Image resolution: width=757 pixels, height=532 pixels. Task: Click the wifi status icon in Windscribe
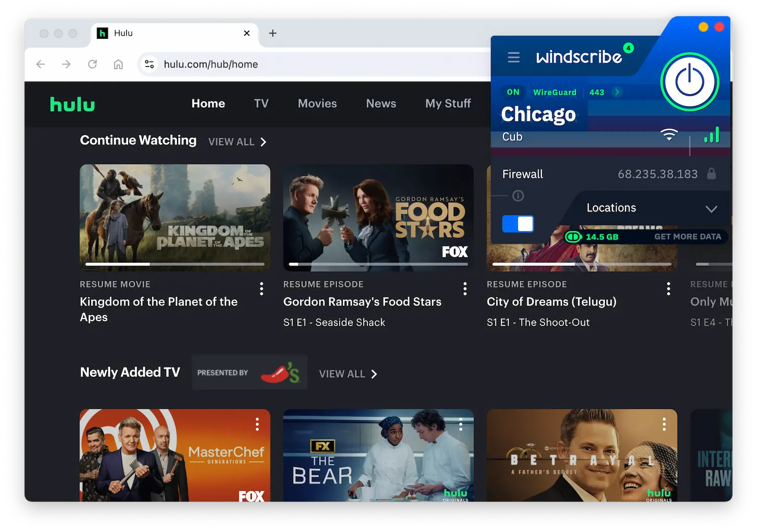(670, 134)
